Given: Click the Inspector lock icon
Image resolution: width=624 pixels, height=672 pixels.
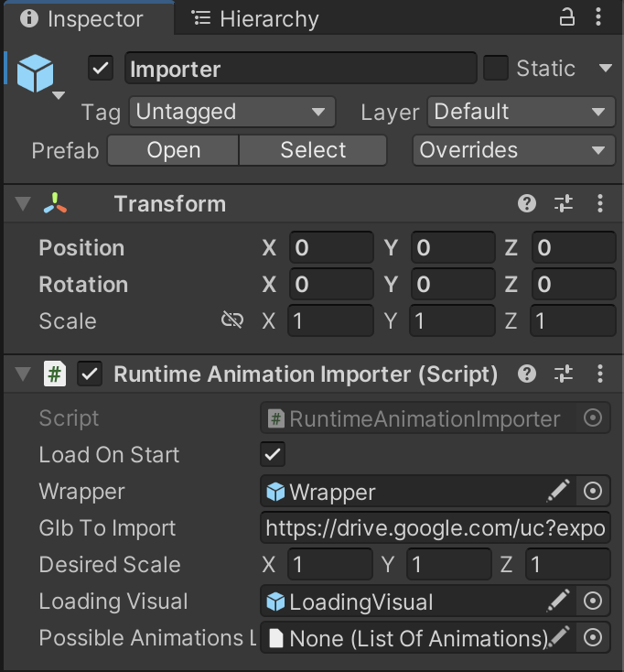Looking at the screenshot, I should [x=567, y=17].
